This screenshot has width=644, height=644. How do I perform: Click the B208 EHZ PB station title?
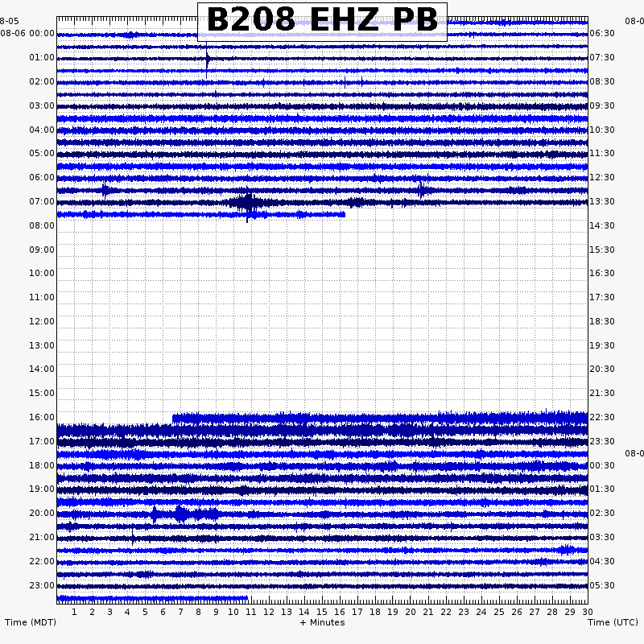click(322, 19)
